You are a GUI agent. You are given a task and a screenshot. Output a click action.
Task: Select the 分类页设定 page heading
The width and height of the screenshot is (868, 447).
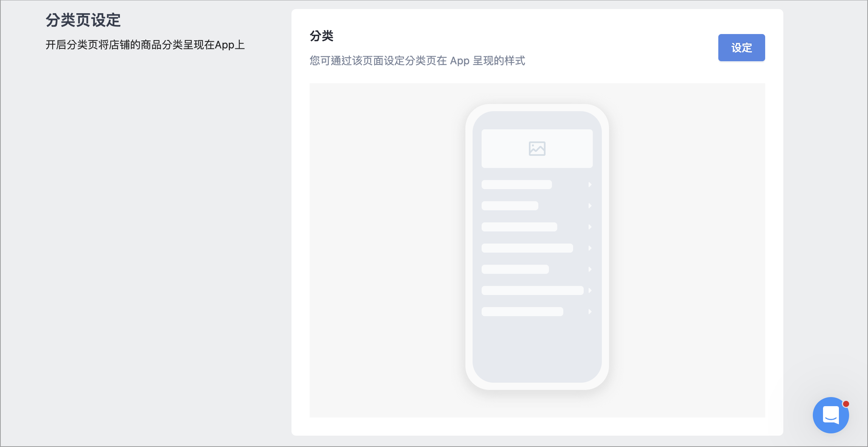click(83, 20)
